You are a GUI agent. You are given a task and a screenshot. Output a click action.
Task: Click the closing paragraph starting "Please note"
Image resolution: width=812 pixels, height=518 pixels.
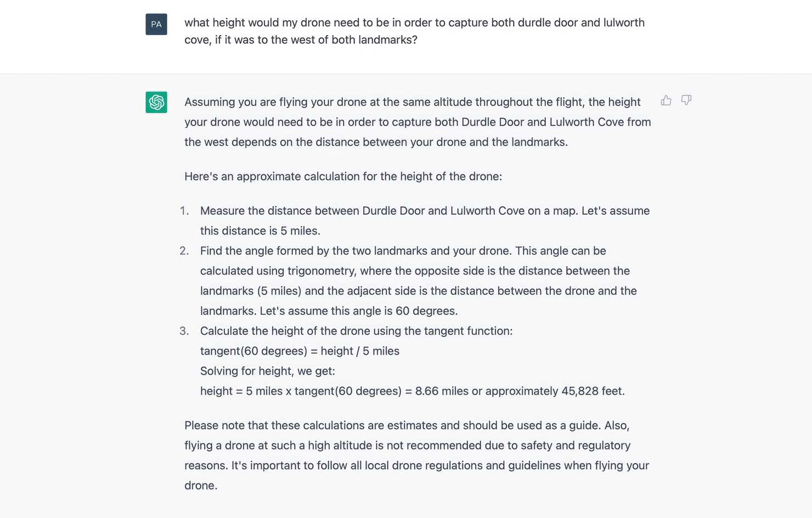[417, 456]
